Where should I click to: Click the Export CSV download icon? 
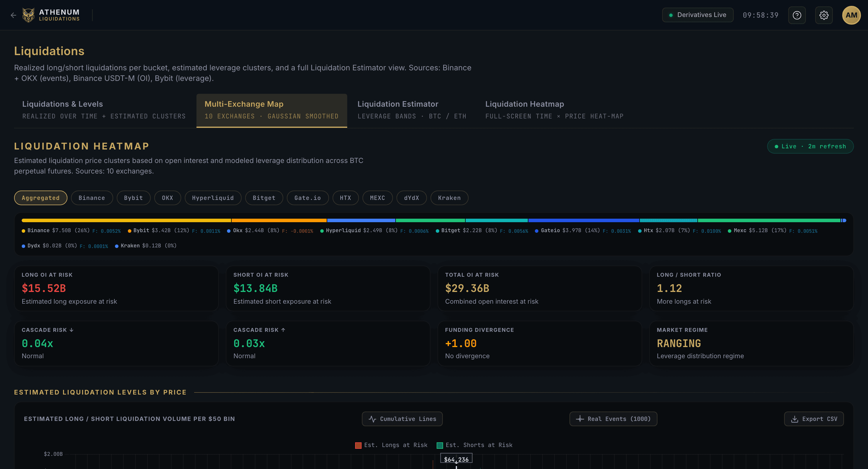(795, 419)
